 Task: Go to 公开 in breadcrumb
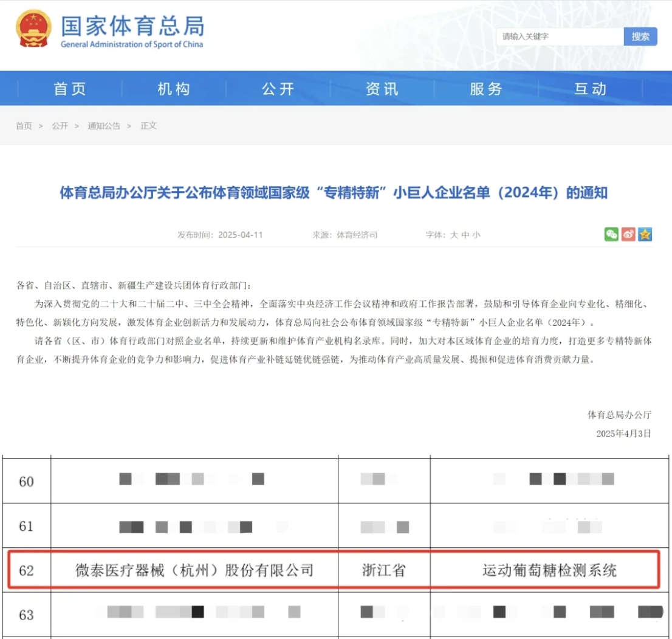[x=60, y=126]
